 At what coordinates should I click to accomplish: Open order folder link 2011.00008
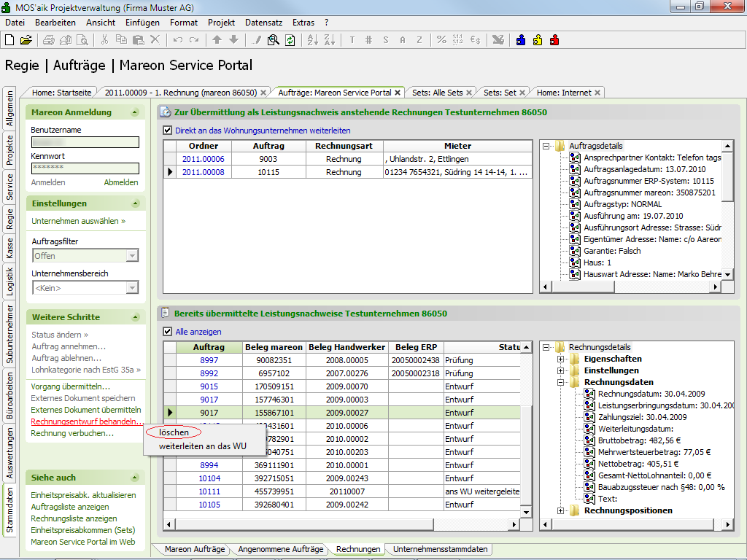(204, 172)
